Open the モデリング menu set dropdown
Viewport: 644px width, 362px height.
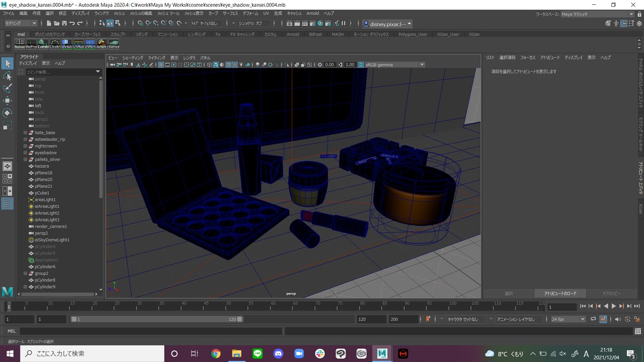(x=21, y=23)
